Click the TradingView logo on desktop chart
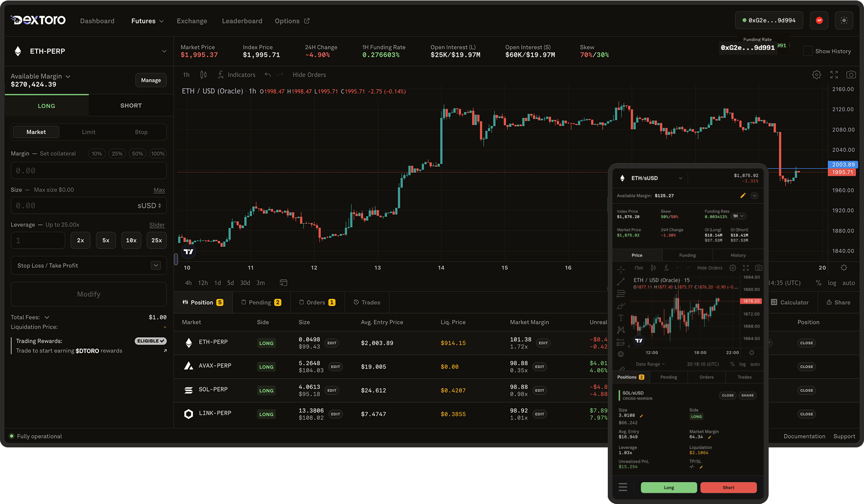Screen dimensions: 864x504 pyautogui.click(x=188, y=252)
